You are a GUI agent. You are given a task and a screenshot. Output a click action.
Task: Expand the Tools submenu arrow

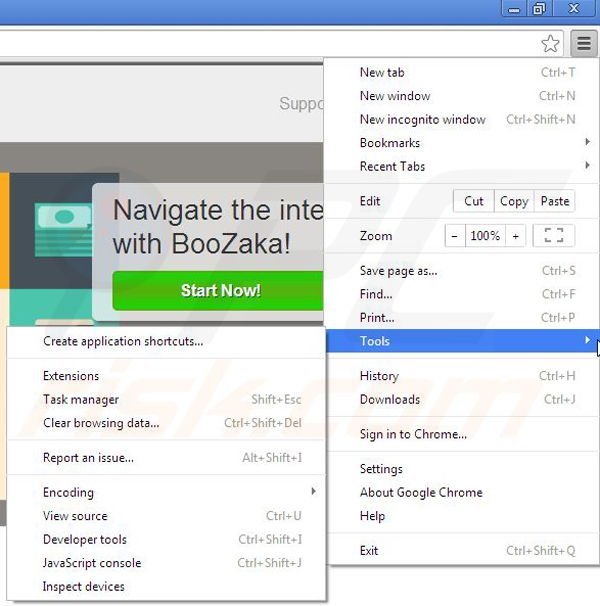pyautogui.click(x=587, y=340)
